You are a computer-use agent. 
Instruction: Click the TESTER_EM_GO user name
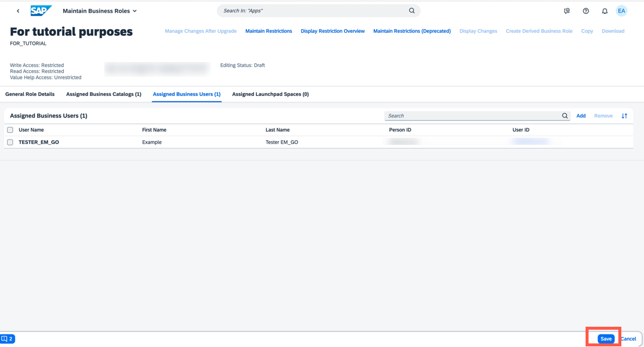point(39,142)
